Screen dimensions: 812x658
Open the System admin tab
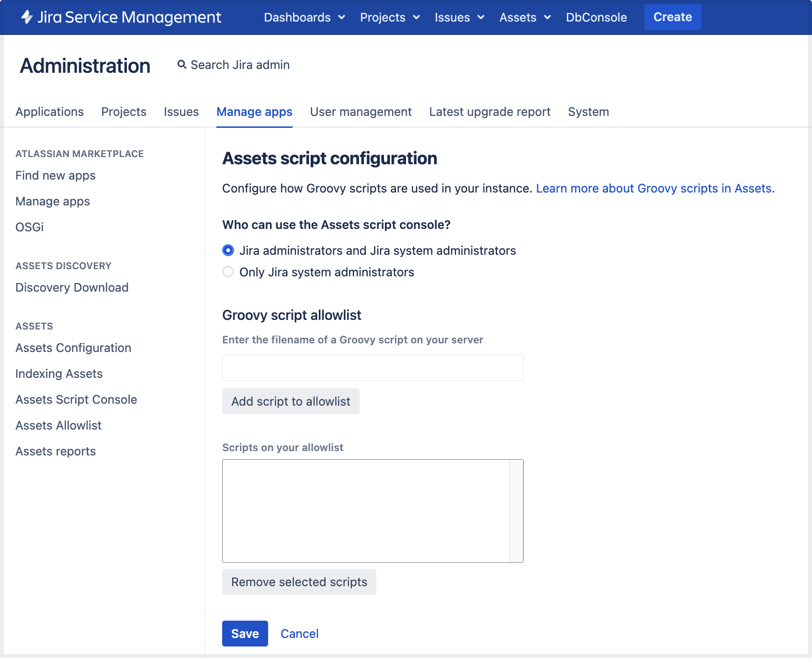click(588, 112)
